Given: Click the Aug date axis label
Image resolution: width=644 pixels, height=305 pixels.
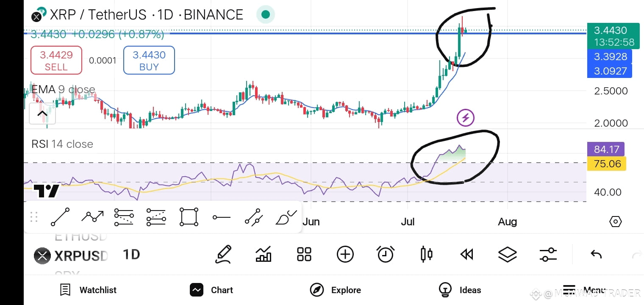Looking at the screenshot, I should click(x=507, y=222).
